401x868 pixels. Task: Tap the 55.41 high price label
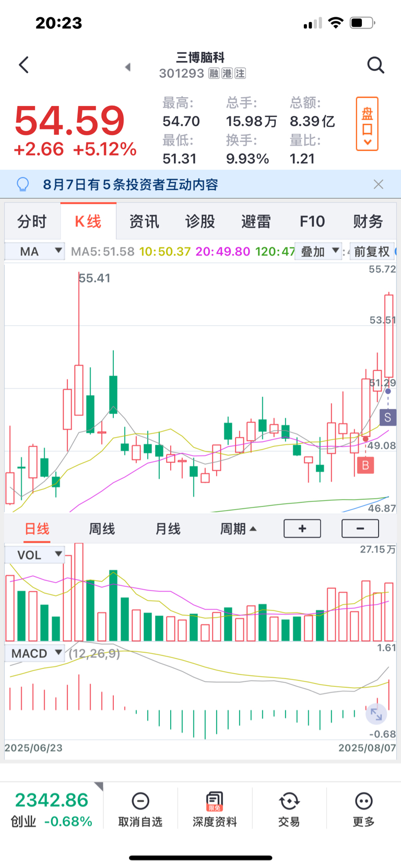click(x=95, y=278)
